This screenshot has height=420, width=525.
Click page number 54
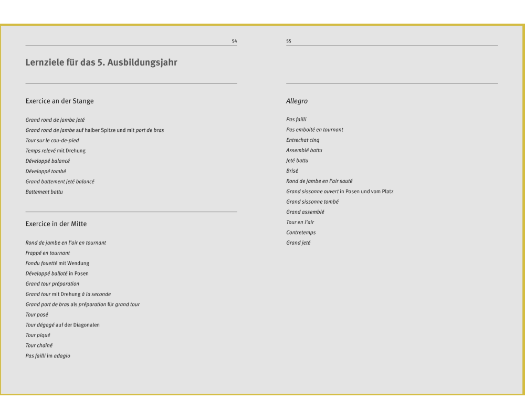point(234,41)
